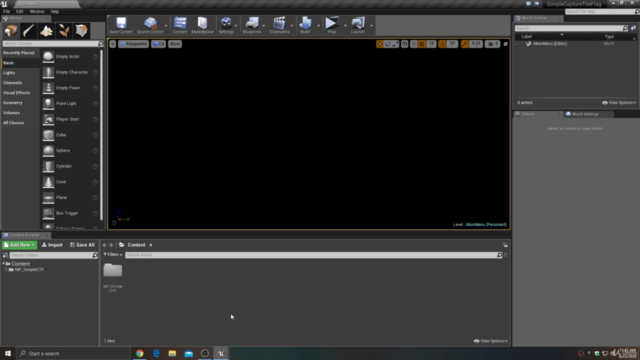
Task: Open Settings toolbar icon
Action: tap(226, 25)
